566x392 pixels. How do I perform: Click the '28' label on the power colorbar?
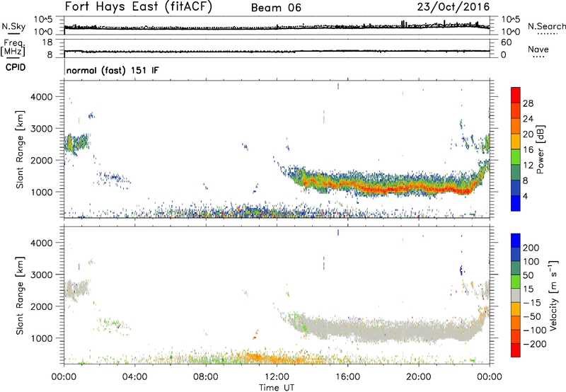[528, 103]
